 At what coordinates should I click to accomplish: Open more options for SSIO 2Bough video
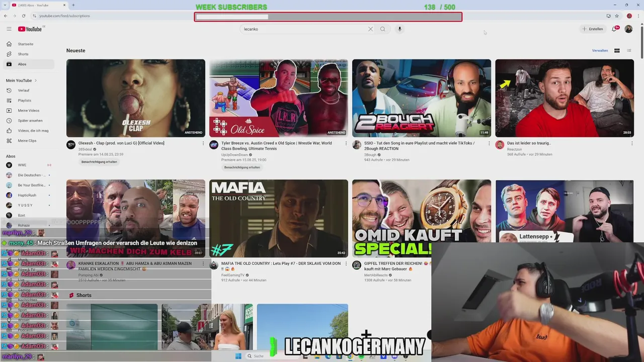[x=489, y=143]
